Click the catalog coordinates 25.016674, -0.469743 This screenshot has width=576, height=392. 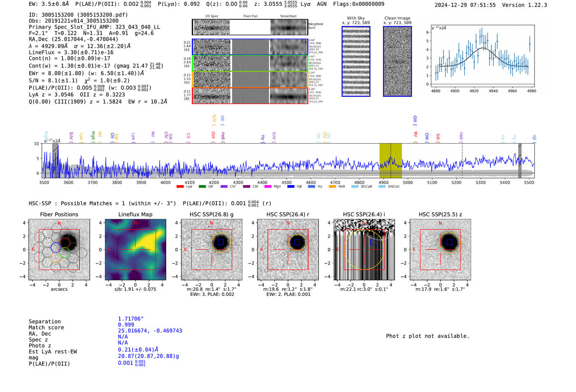coord(150,331)
